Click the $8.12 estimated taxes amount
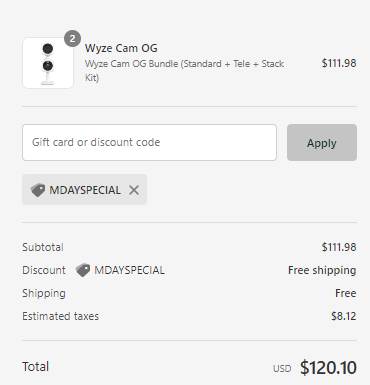The height and width of the screenshot is (385, 370). click(x=344, y=316)
